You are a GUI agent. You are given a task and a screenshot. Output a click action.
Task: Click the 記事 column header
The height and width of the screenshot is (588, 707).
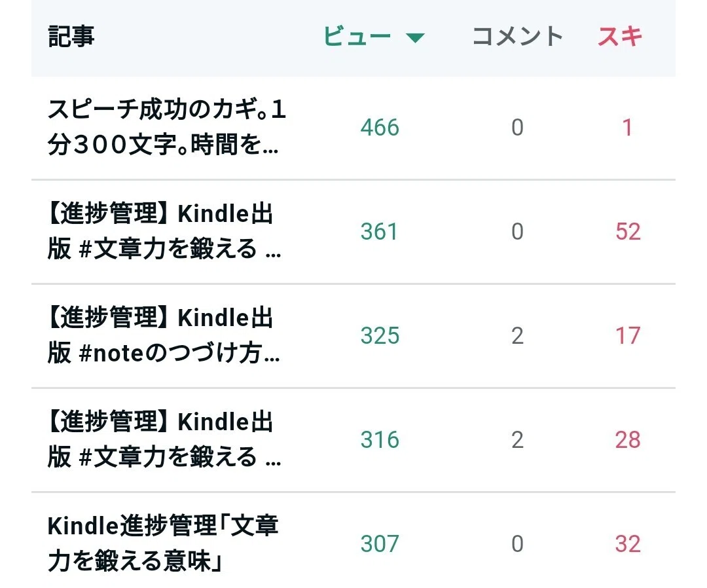coord(71,36)
